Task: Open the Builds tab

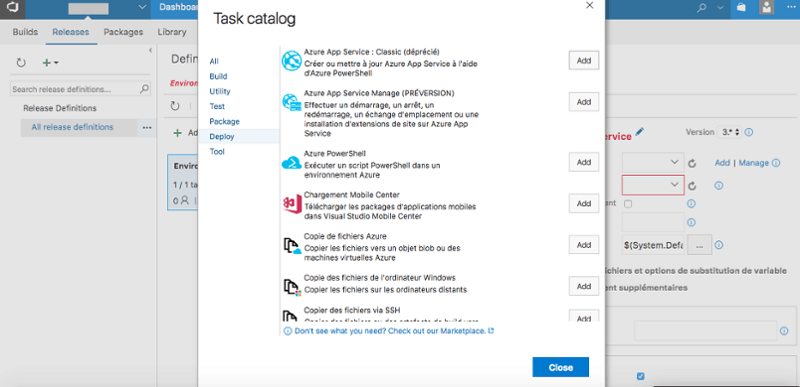Action: pos(25,32)
